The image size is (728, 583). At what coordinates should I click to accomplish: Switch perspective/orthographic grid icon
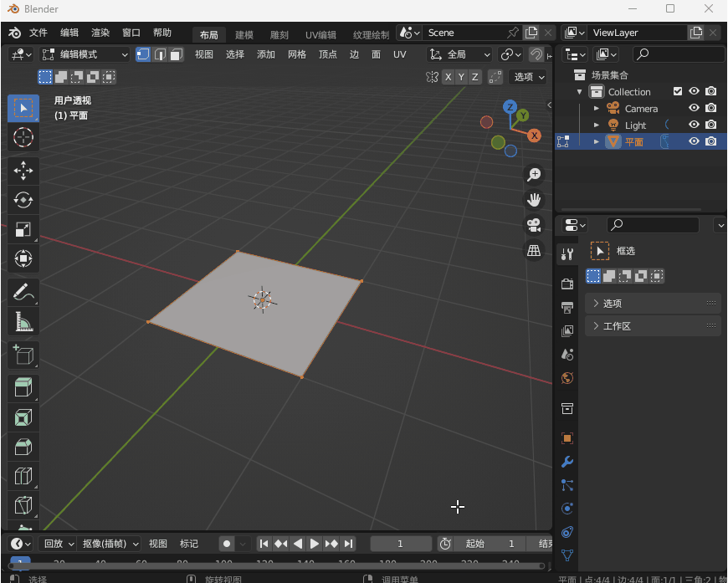tap(534, 251)
